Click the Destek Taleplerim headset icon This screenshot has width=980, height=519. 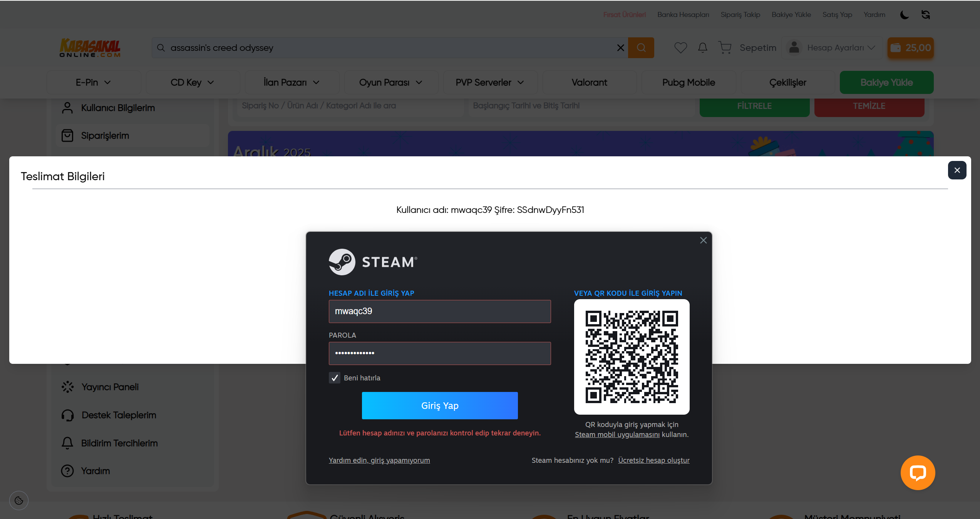click(67, 415)
